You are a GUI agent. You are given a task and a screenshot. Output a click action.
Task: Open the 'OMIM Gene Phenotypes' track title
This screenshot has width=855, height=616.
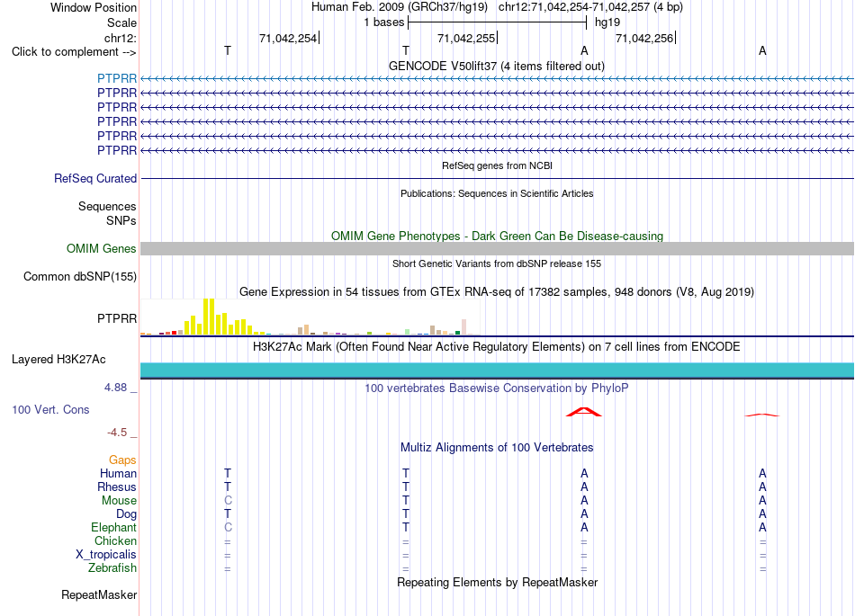coord(497,236)
